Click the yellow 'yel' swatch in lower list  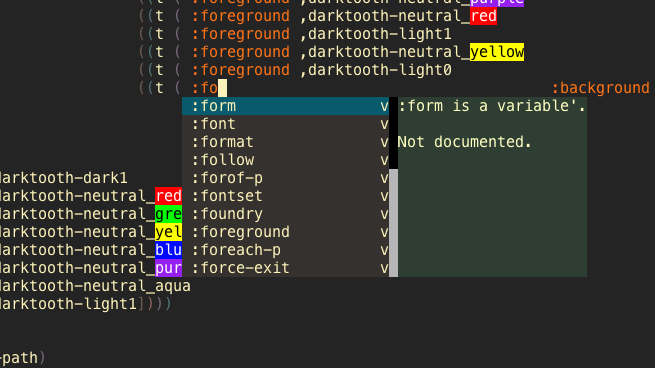pyautogui.click(x=168, y=232)
